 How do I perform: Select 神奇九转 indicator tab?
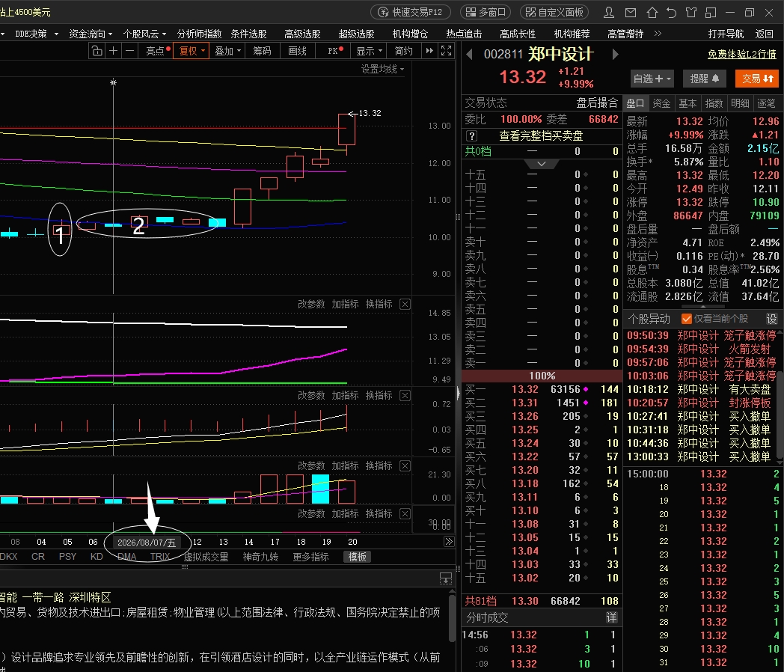pos(260,557)
